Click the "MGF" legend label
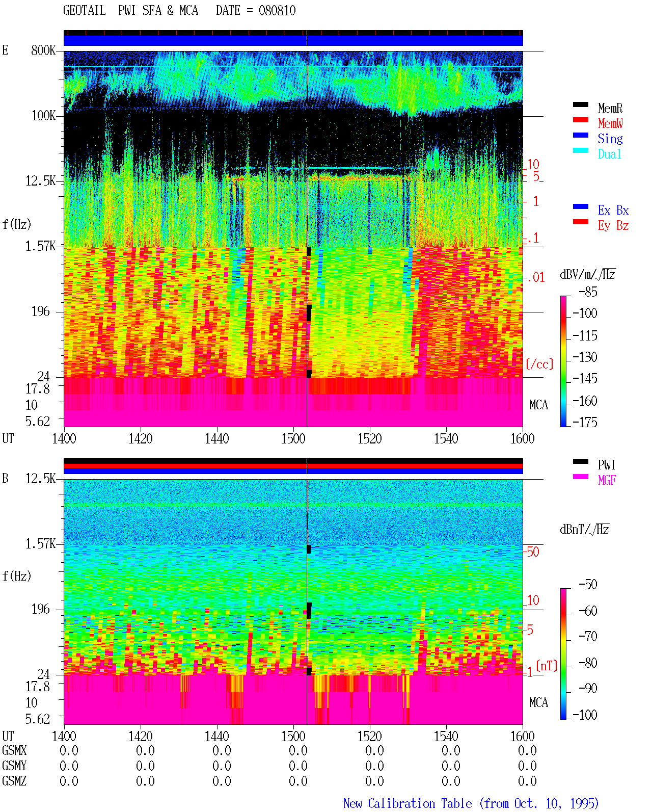The width and height of the screenshot is (652, 812). click(x=607, y=480)
